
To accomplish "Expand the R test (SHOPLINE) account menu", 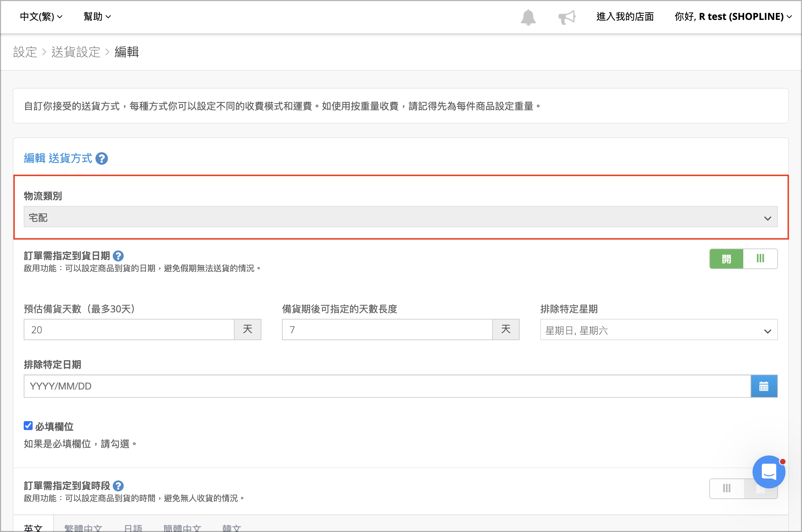I will (x=733, y=16).
